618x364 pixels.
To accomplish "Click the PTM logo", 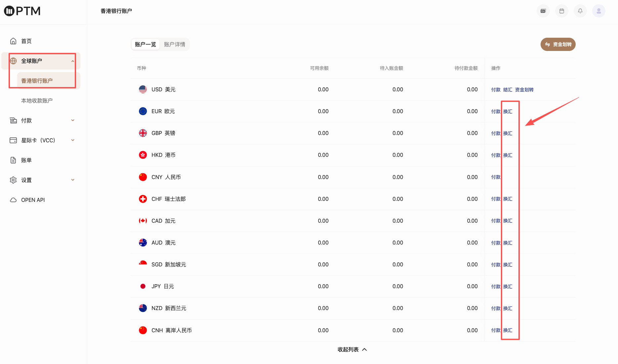I will tap(22, 11).
